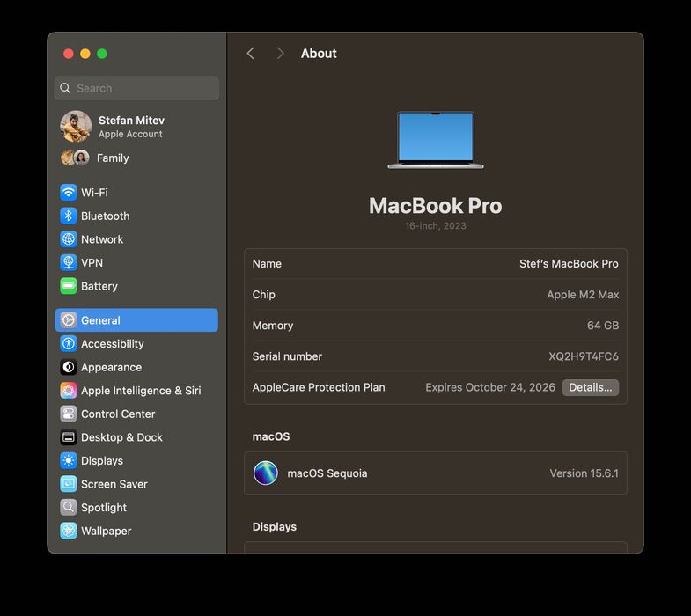
Task: Click the About title heading
Action: tap(319, 54)
